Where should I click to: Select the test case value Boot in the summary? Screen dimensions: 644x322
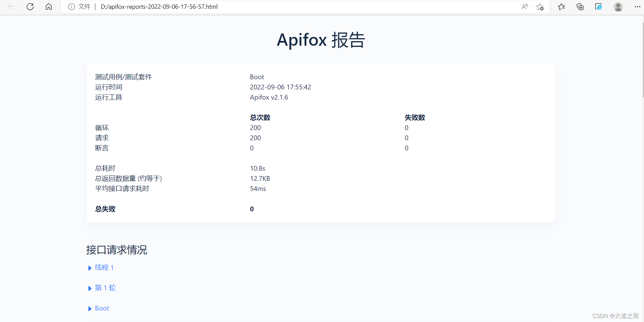(257, 77)
